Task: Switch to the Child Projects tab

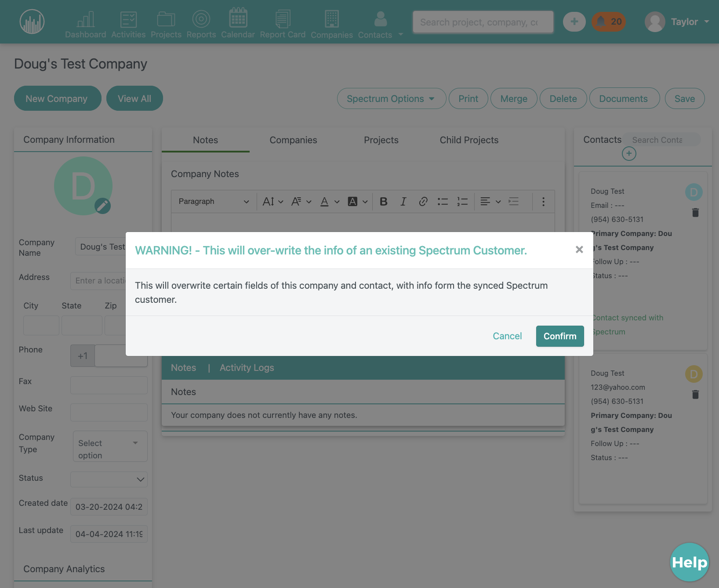Action: pos(469,140)
